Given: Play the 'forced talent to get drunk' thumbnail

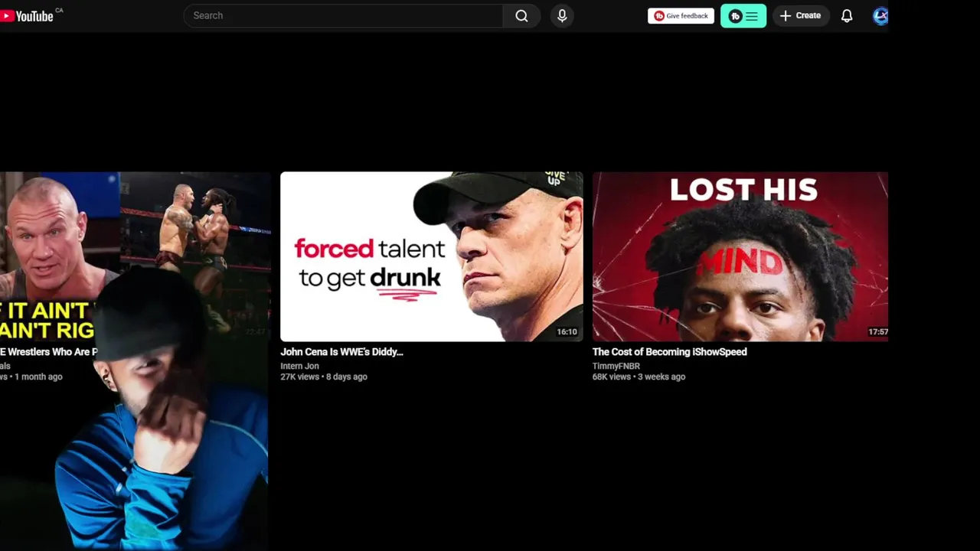Looking at the screenshot, I should (431, 256).
